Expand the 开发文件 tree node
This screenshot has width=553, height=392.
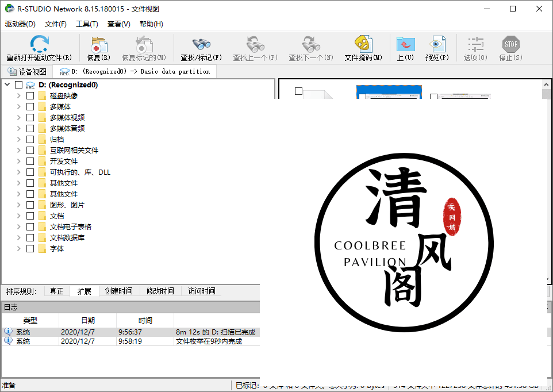click(19, 161)
